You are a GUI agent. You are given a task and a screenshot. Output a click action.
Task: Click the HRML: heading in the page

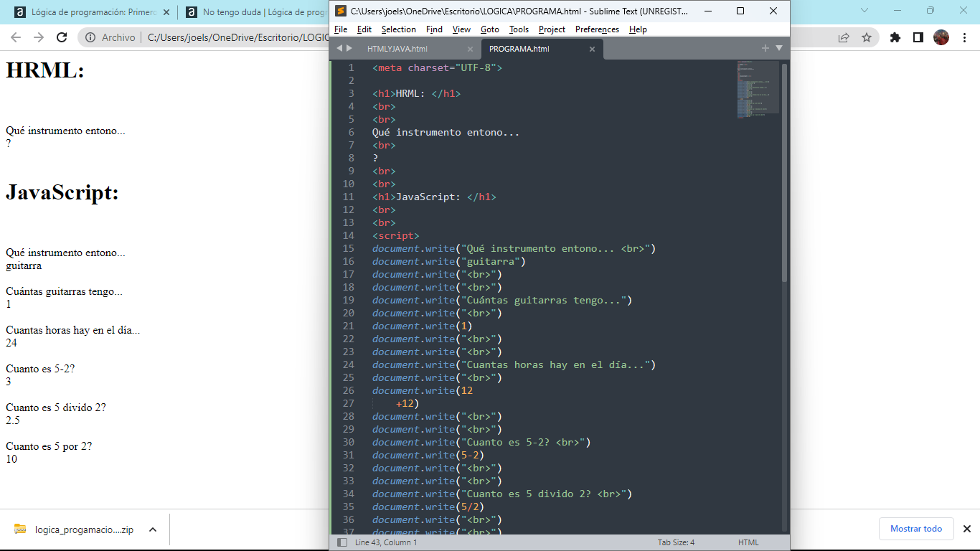45,70
